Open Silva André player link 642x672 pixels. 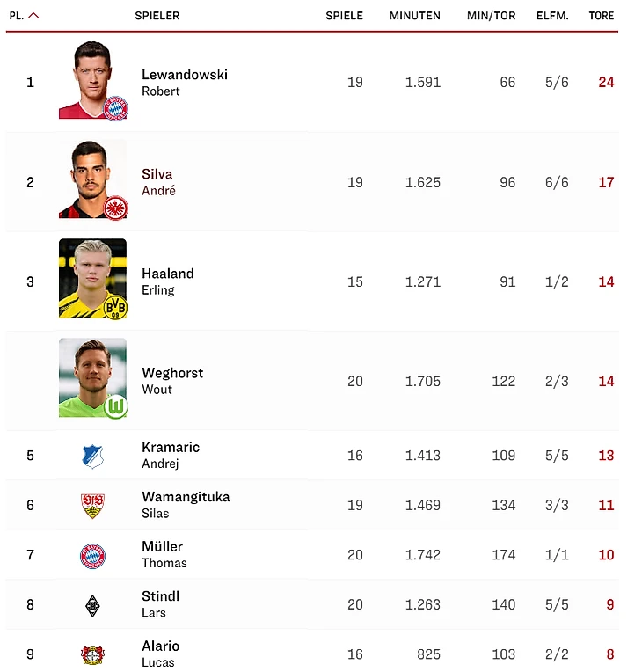158,182
